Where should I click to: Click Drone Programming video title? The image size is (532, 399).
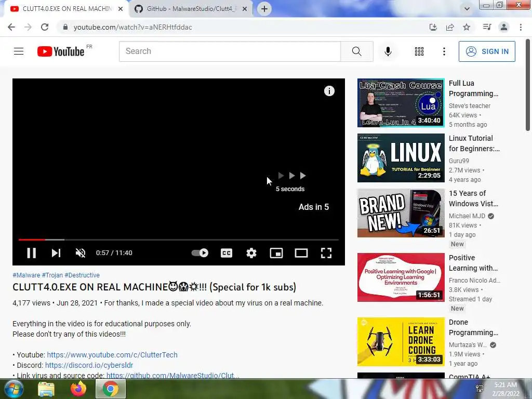(473, 327)
